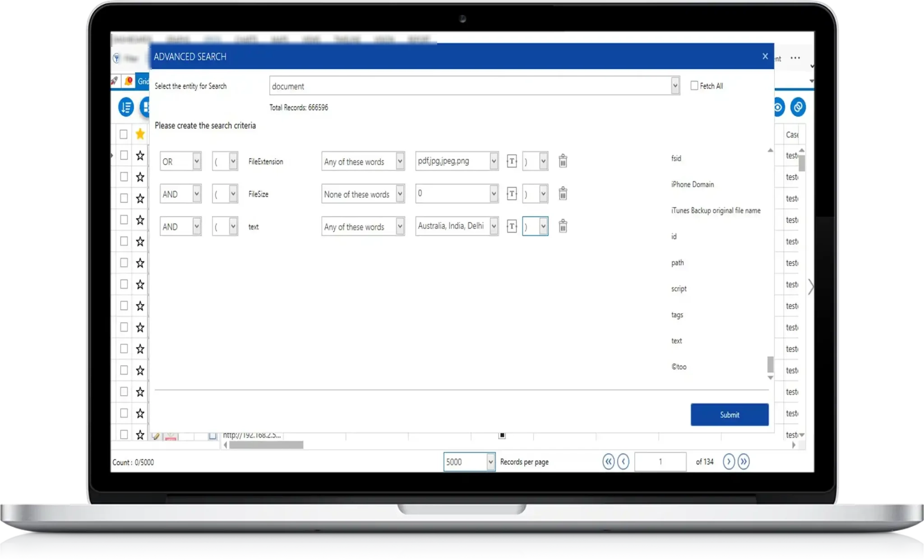Viewport: 924px width, 560px height.
Task: Remove the text criteria row
Action: pos(563,226)
